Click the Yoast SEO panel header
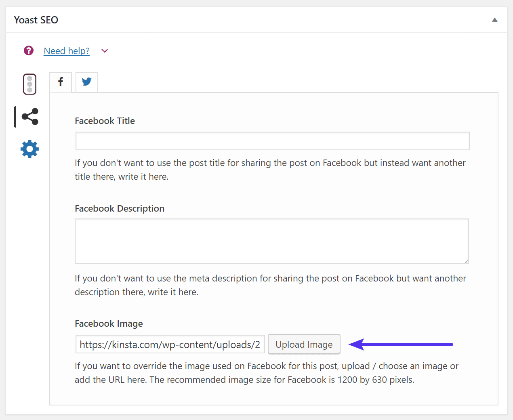The height and width of the screenshot is (420, 513). click(x=36, y=19)
